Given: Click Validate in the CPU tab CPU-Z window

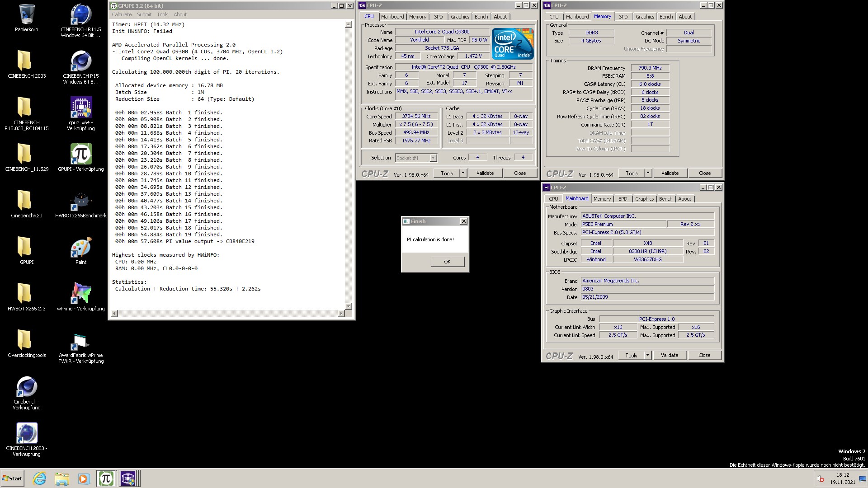Looking at the screenshot, I should (485, 173).
